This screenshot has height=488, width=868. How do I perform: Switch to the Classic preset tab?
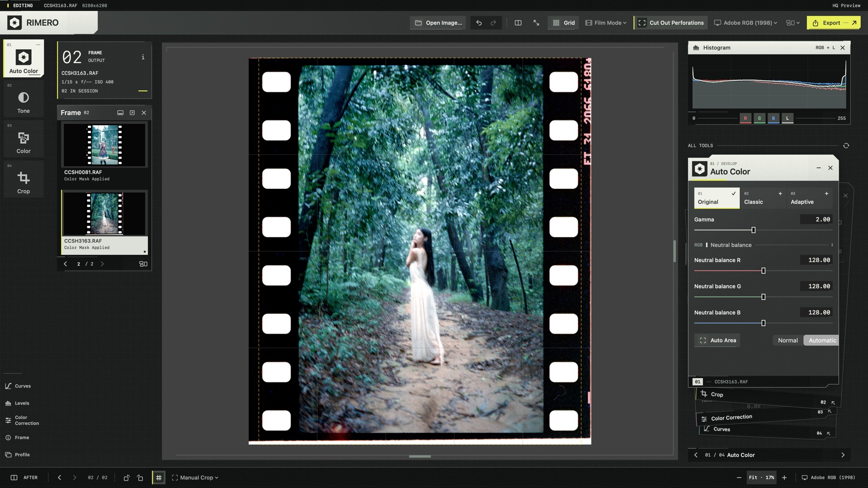click(x=763, y=198)
